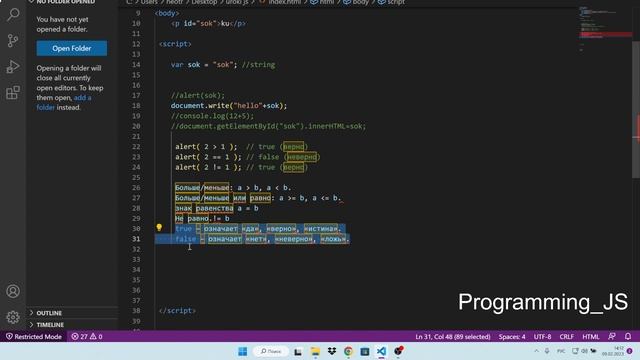The height and width of the screenshot is (360, 640).
Task: Click Ln 31, Col 48 cursor position
Action: pos(453,337)
